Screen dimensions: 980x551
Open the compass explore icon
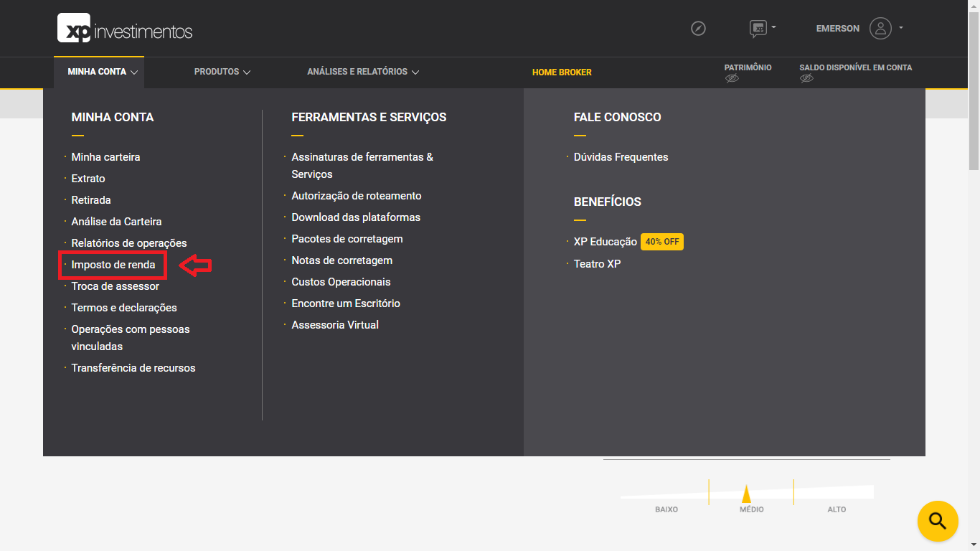[698, 29]
